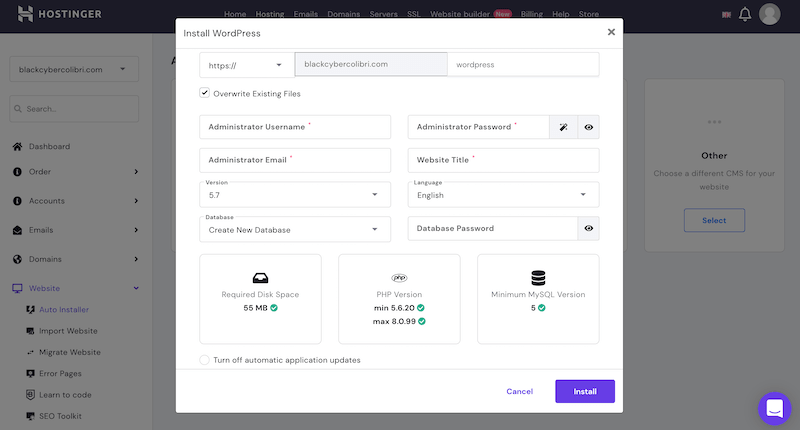The height and width of the screenshot is (430, 800).
Task: Open the Create New Database dropdown
Action: (x=295, y=229)
